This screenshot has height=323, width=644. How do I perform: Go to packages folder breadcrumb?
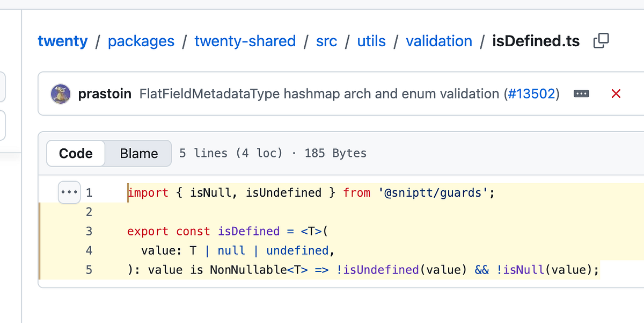pyautogui.click(x=141, y=41)
